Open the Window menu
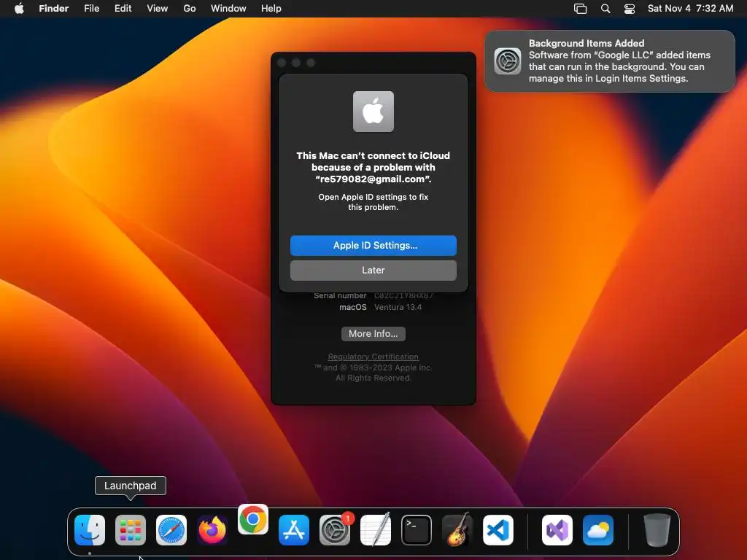 tap(228, 8)
